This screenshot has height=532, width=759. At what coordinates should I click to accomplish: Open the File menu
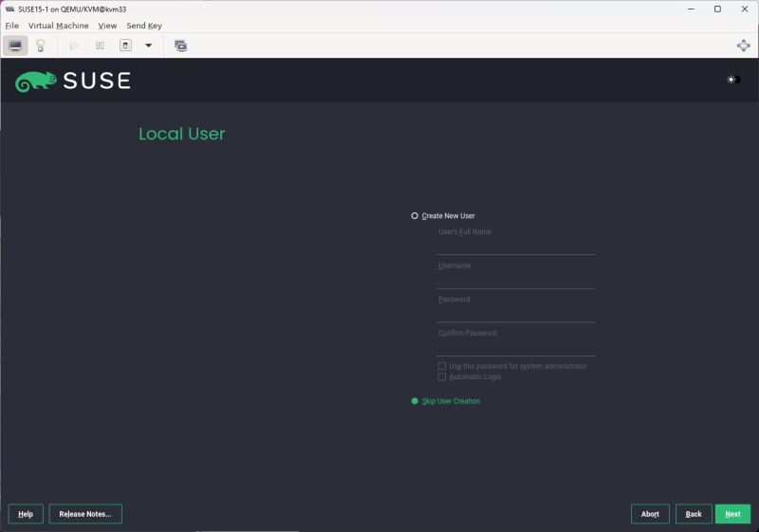point(12,26)
